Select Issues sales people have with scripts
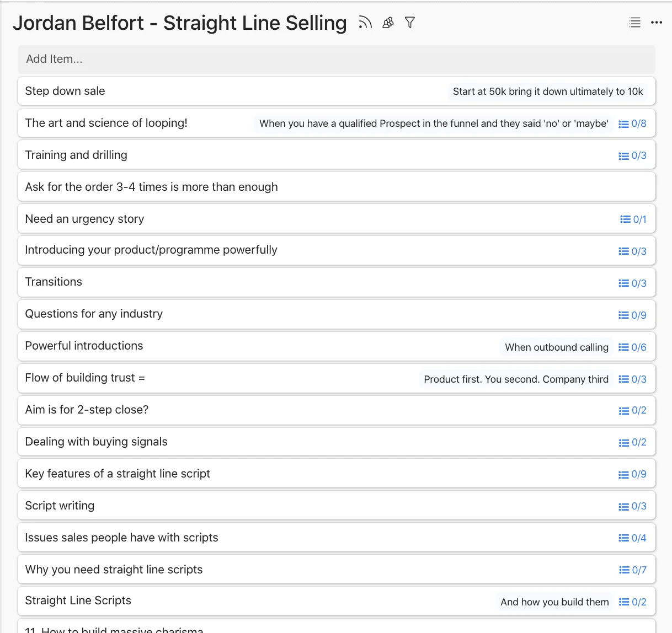 (337, 538)
